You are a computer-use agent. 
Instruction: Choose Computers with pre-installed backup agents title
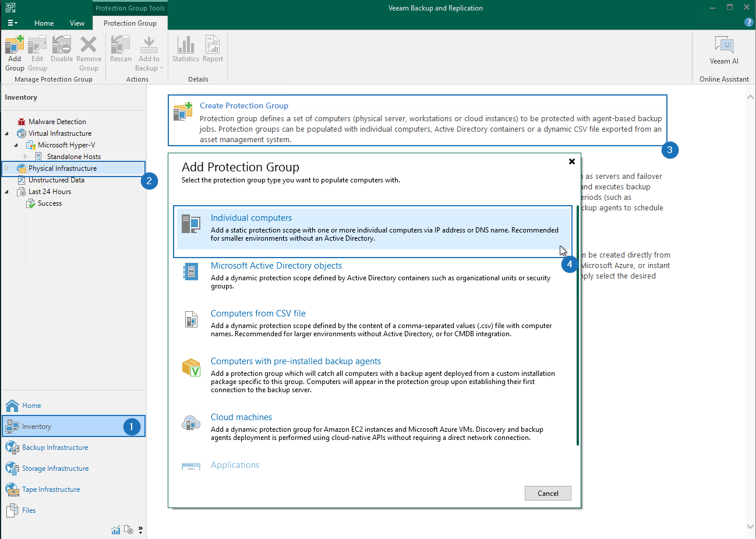pos(296,361)
